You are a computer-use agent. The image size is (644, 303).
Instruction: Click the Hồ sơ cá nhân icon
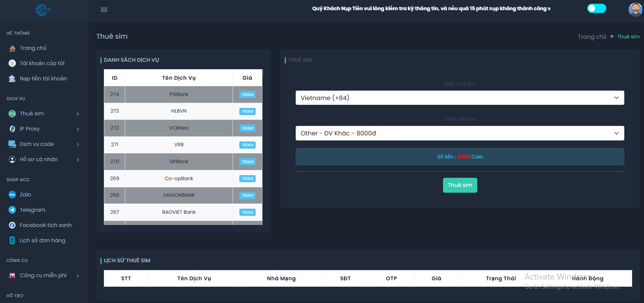12,159
